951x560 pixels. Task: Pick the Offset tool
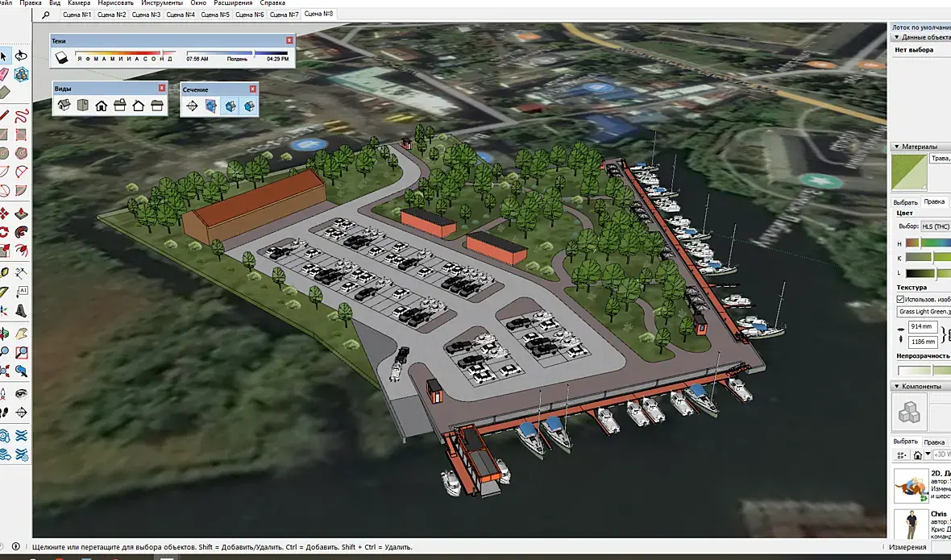tap(21, 251)
